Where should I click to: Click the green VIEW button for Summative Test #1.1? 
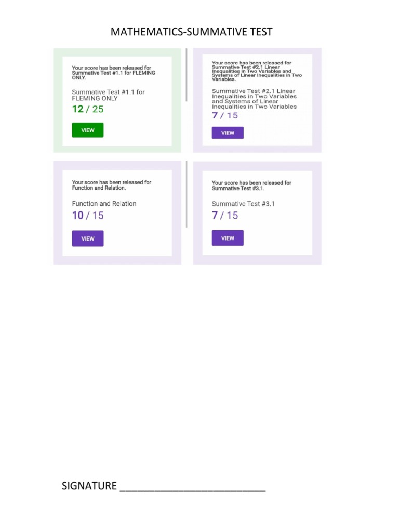[87, 130]
